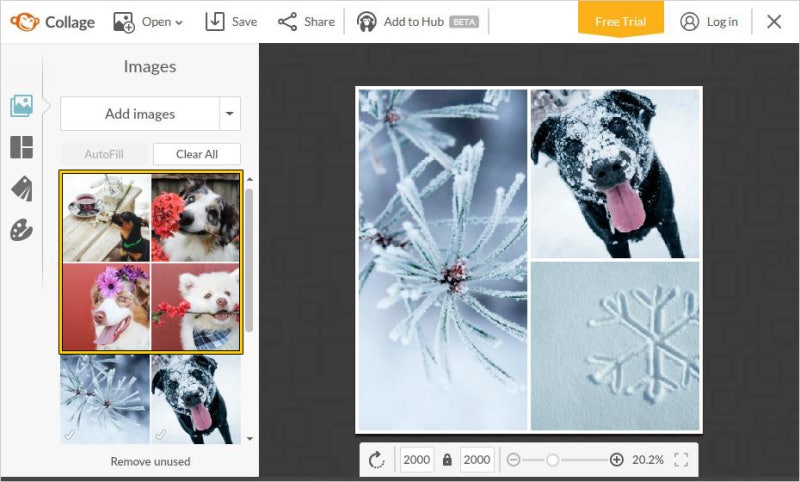
Task: Select the highlighted dogs-with-flowers thumbnail
Action: coord(151,262)
